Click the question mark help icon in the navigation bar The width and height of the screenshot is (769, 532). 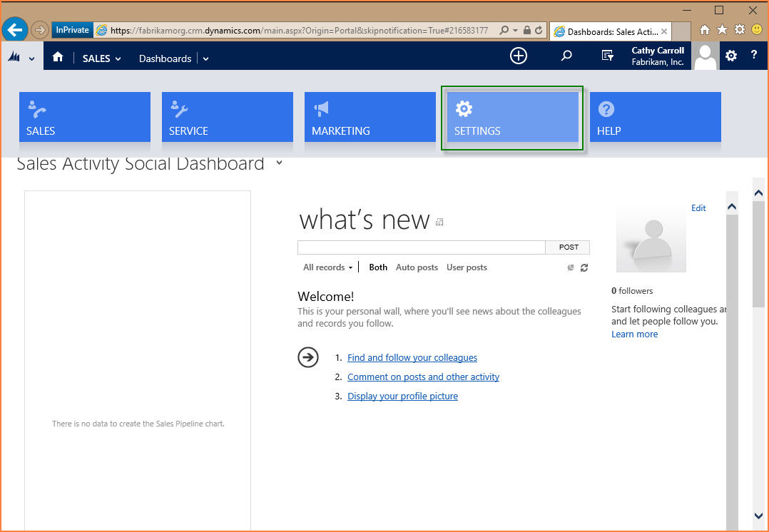[x=754, y=56]
